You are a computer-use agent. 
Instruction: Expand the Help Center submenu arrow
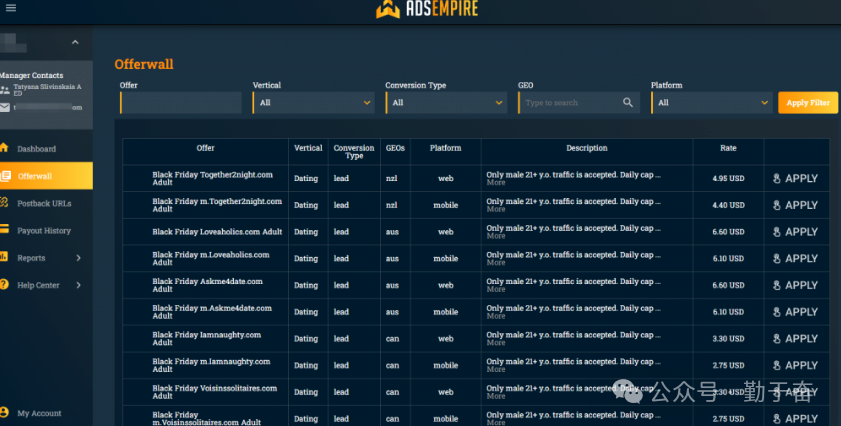click(78, 285)
